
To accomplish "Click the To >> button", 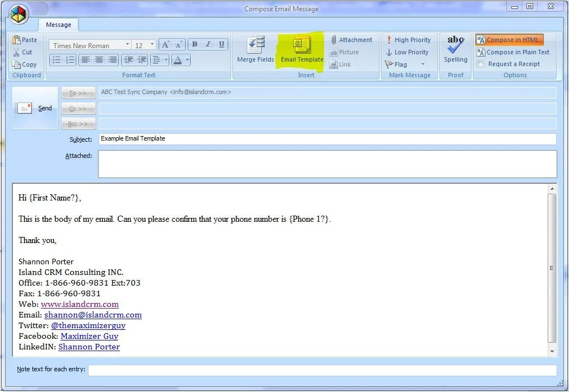I will (78, 93).
